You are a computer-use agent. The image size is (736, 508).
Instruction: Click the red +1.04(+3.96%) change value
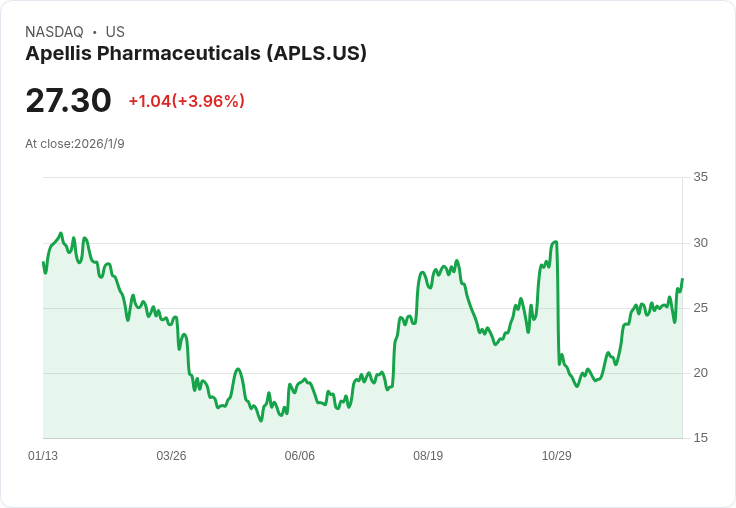click(x=186, y=101)
